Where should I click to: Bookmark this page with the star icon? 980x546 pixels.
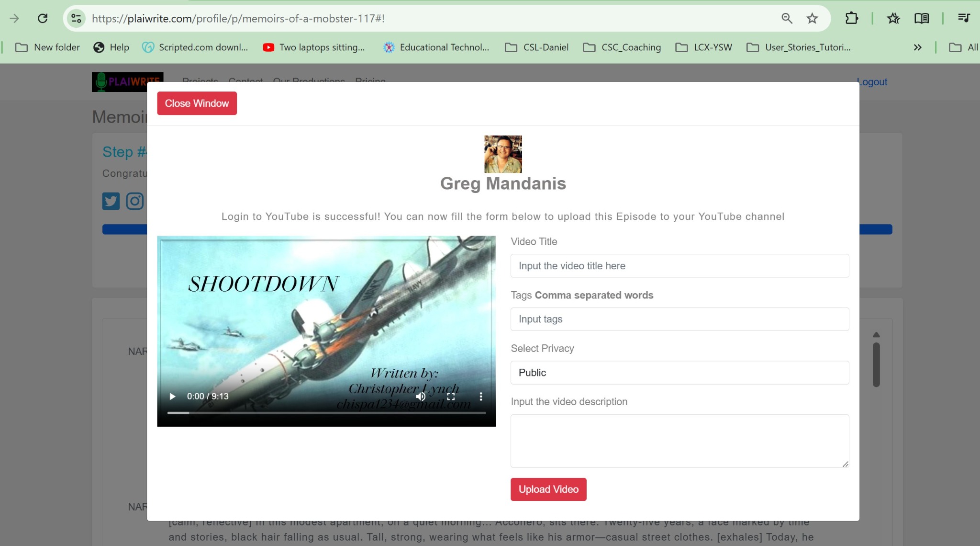point(812,19)
